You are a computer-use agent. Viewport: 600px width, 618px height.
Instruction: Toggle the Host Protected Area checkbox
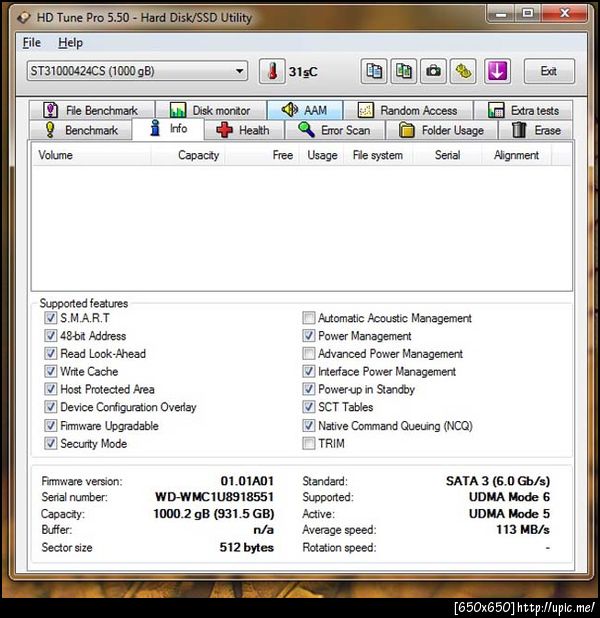50,389
